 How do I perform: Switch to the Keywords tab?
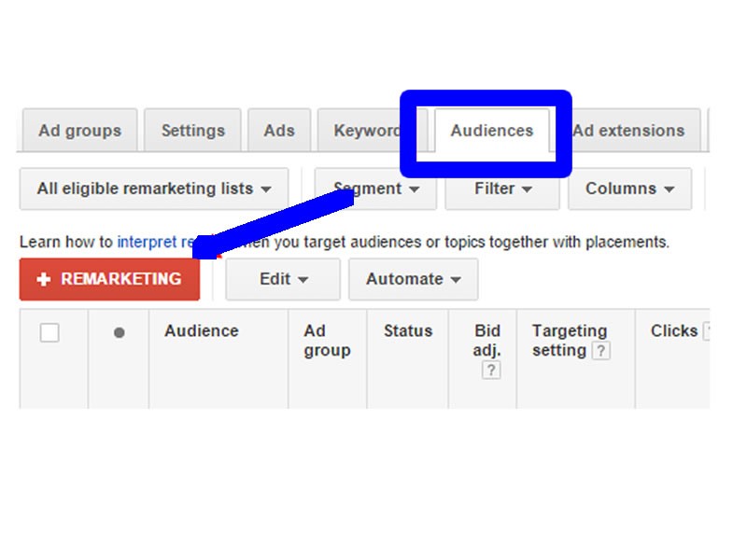pyautogui.click(x=367, y=131)
